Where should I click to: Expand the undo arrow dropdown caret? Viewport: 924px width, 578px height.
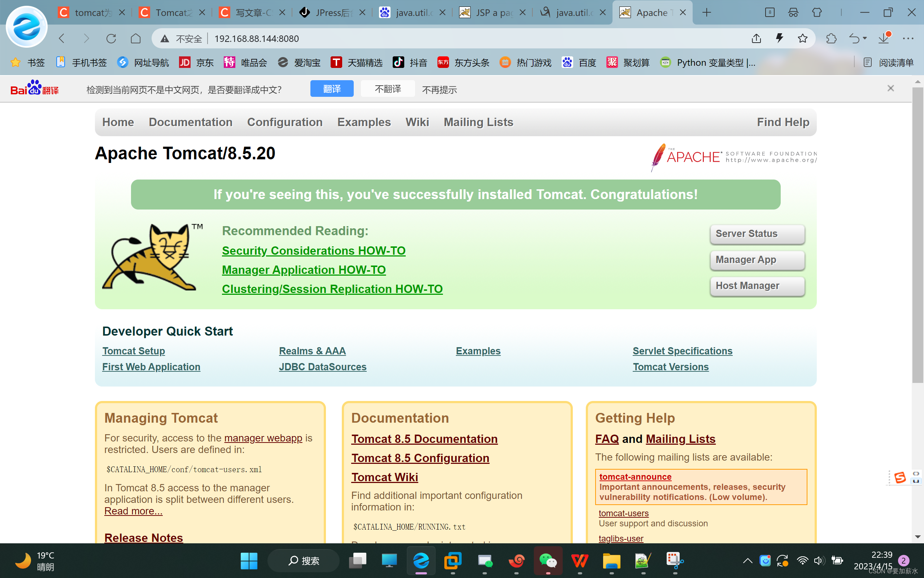(x=865, y=39)
